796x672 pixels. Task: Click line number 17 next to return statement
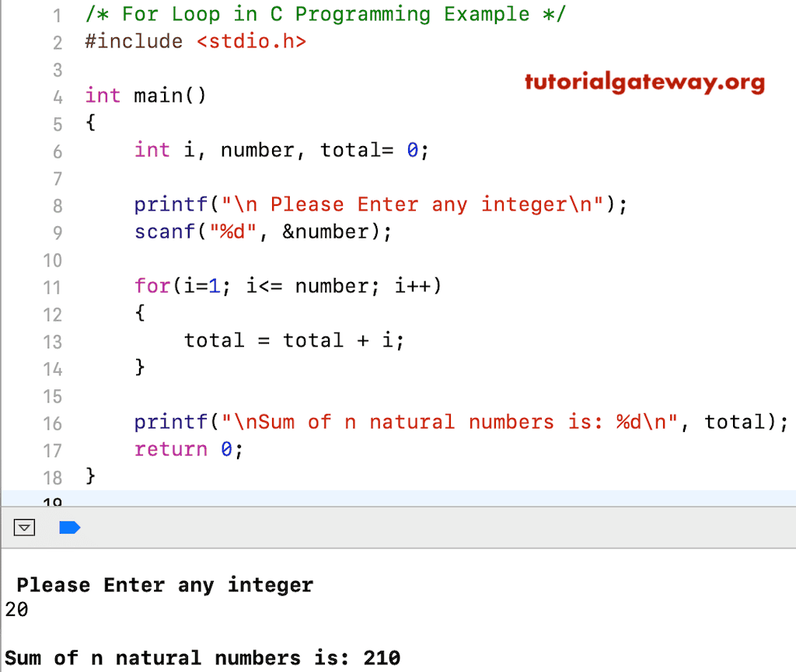(x=52, y=449)
